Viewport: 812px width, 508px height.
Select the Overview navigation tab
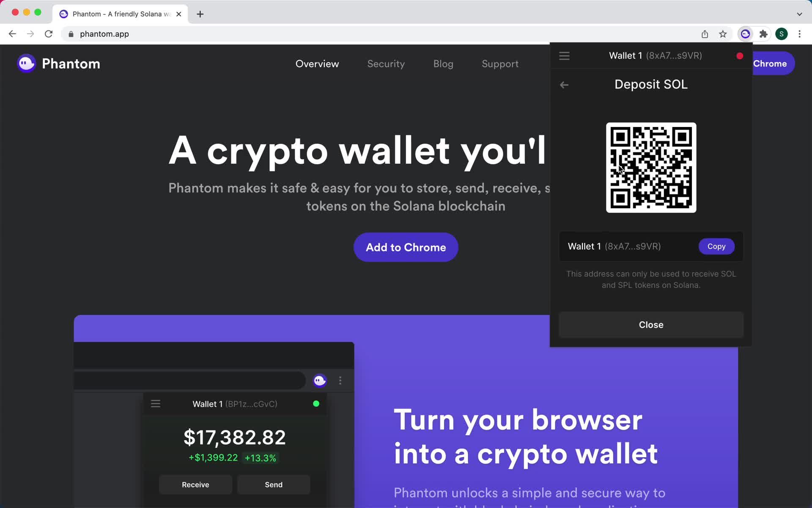[x=317, y=64]
